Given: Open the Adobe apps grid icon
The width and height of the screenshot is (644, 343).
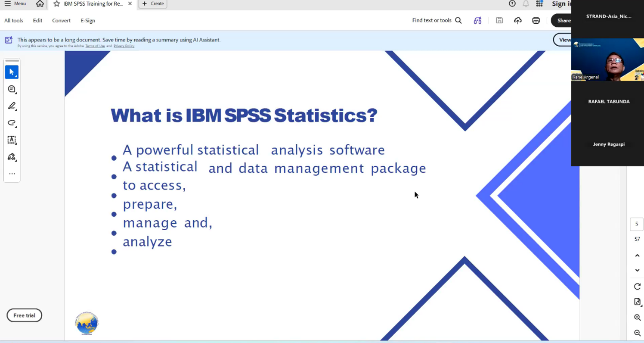Looking at the screenshot, I should [539, 4].
